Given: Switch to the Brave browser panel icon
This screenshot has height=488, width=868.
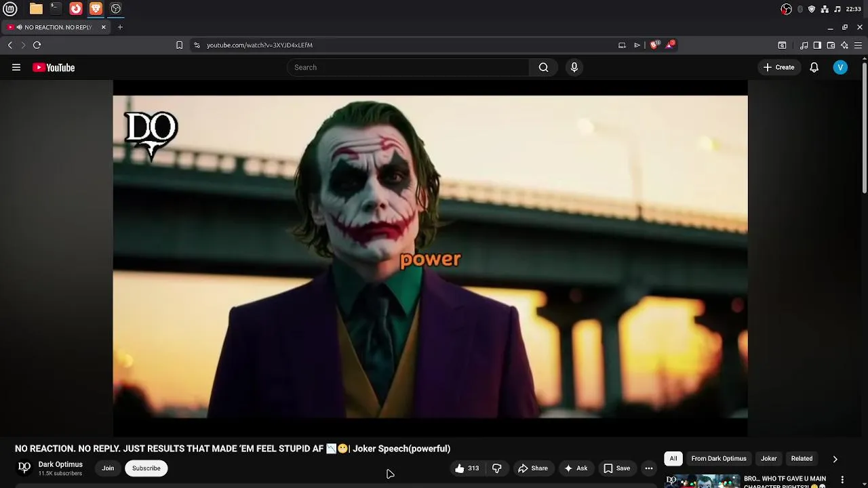Looking at the screenshot, I should [96, 9].
